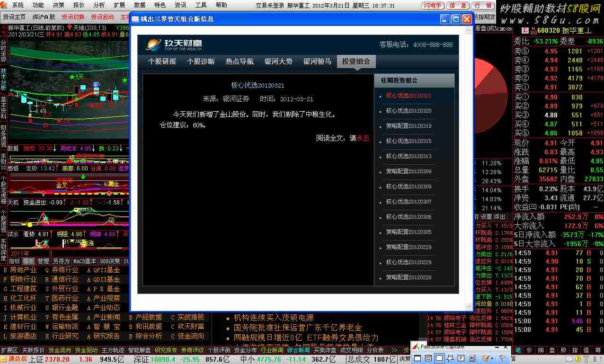Select the 投资组合 tab in the popup
This screenshot has height=364, width=604.
point(356,62)
